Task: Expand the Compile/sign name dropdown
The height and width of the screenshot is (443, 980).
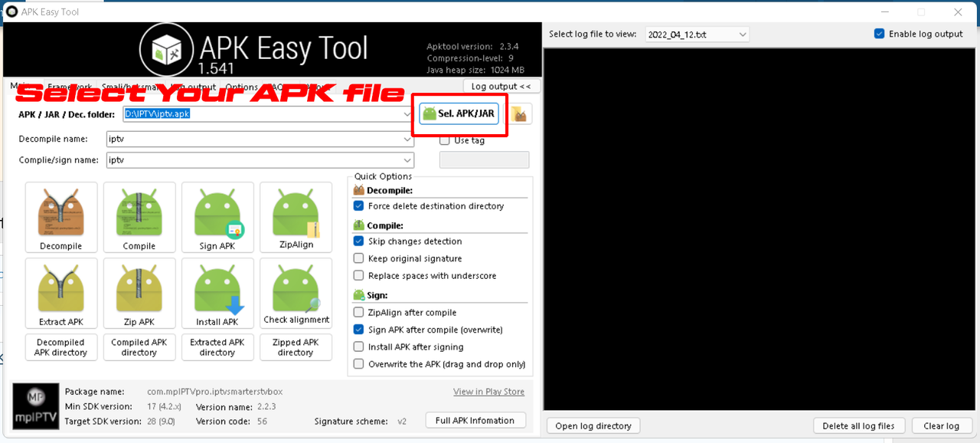Action: click(x=407, y=160)
